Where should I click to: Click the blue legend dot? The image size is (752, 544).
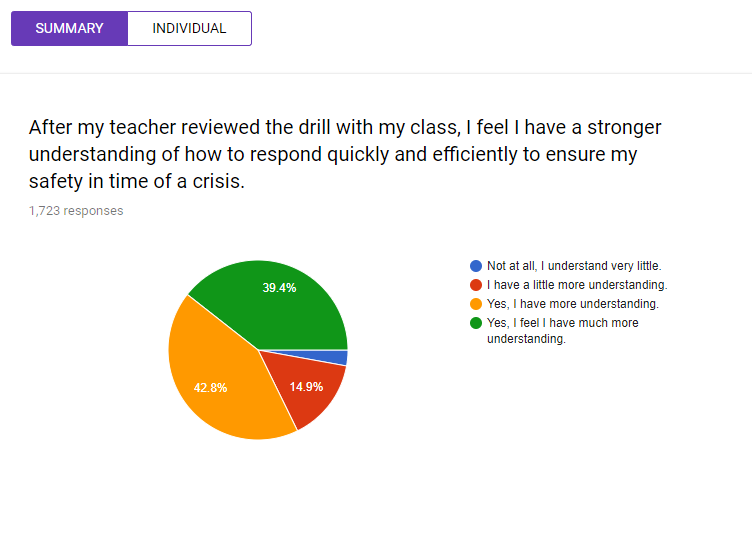pos(476,266)
